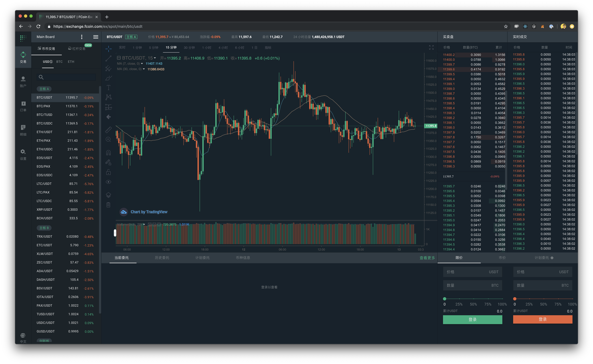
Task: Click the green buy amount slider handle
Action: (444, 299)
